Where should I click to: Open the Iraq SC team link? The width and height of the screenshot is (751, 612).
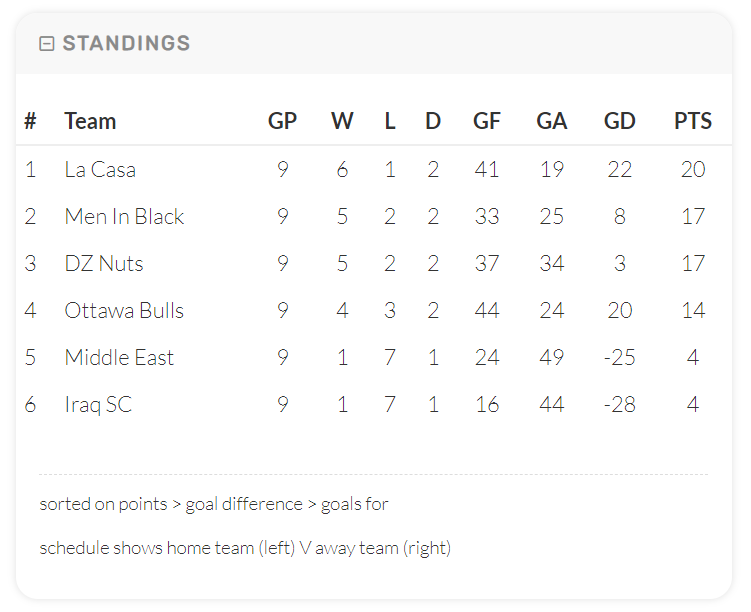tap(98, 405)
